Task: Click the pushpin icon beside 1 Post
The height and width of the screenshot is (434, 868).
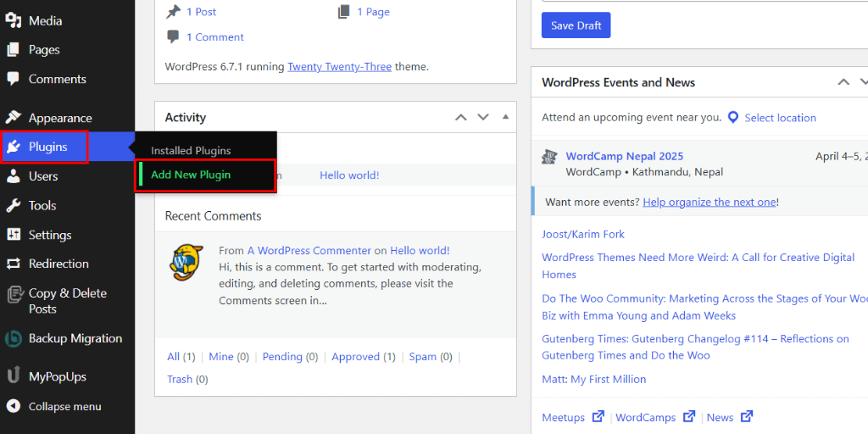Action: [173, 11]
